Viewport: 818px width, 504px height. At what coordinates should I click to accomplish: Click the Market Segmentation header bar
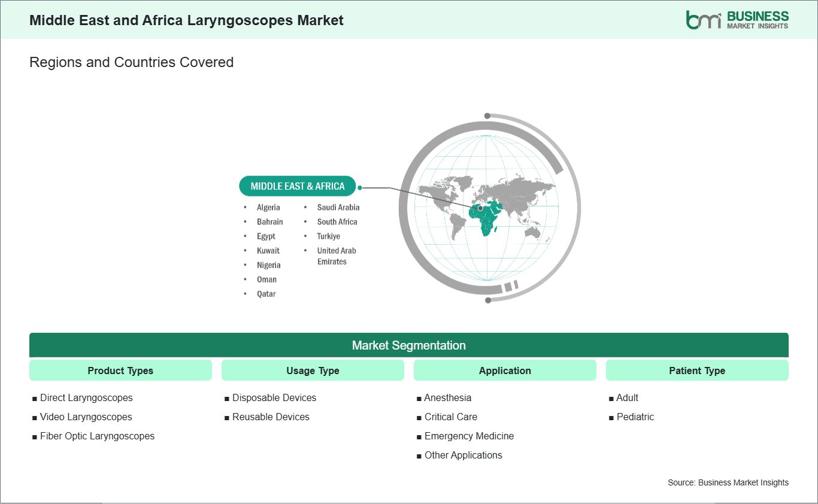tap(409, 345)
